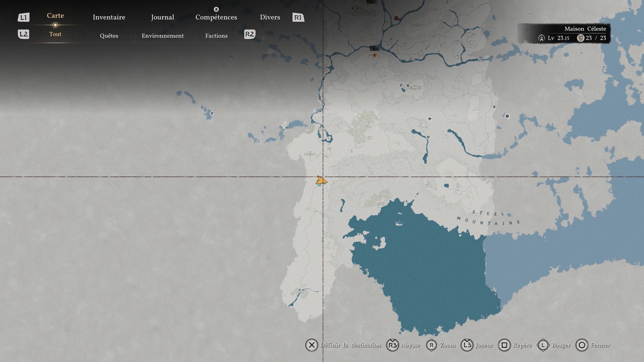Image resolution: width=644 pixels, height=362 pixels.
Task: Open the Divers tab
Action: [270, 17]
